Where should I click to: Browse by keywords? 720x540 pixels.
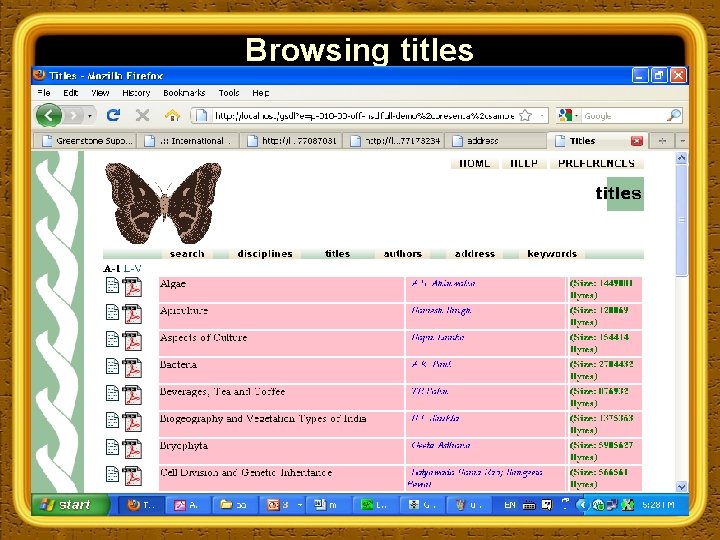[552, 253]
